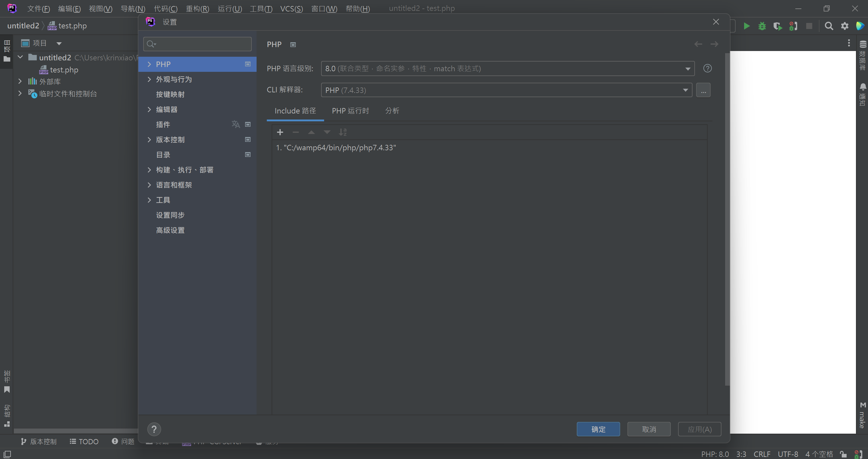Open IDE settings gear icon in toolbar
Screen dimensions: 868x459
click(x=845, y=26)
